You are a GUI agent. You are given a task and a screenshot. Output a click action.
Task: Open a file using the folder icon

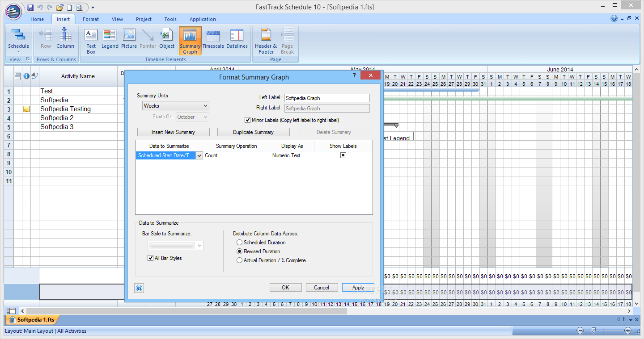click(59, 8)
